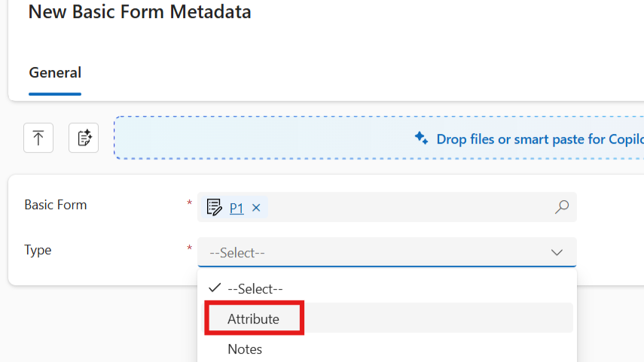This screenshot has width=644, height=362.
Task: Click the smart paste clipboard icon
Action: pyautogui.click(x=84, y=138)
